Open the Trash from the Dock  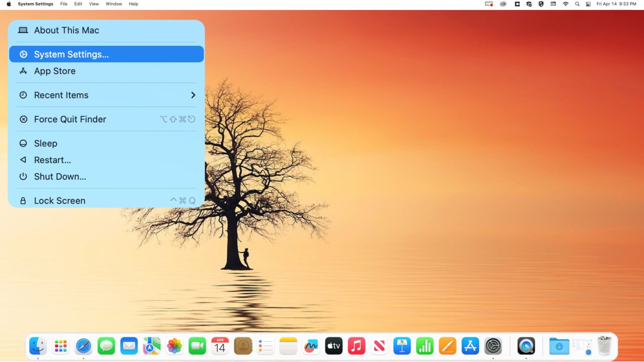click(x=604, y=346)
